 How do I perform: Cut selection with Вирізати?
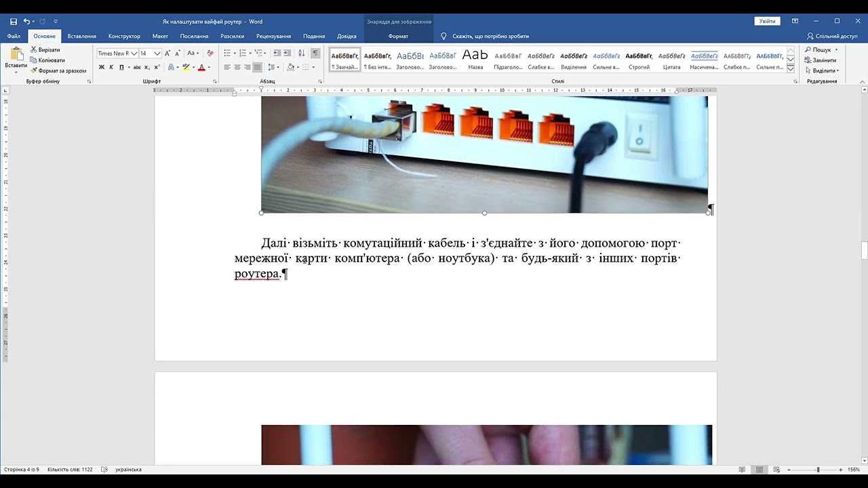45,50
